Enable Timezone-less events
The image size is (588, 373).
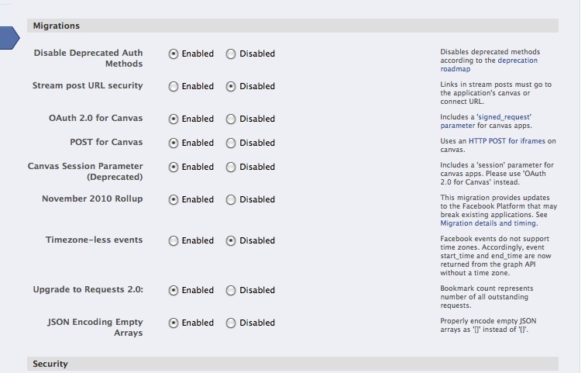coord(174,241)
